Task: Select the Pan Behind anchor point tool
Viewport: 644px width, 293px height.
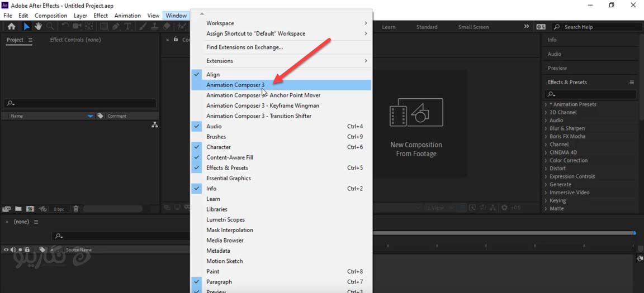Action: pos(89,27)
